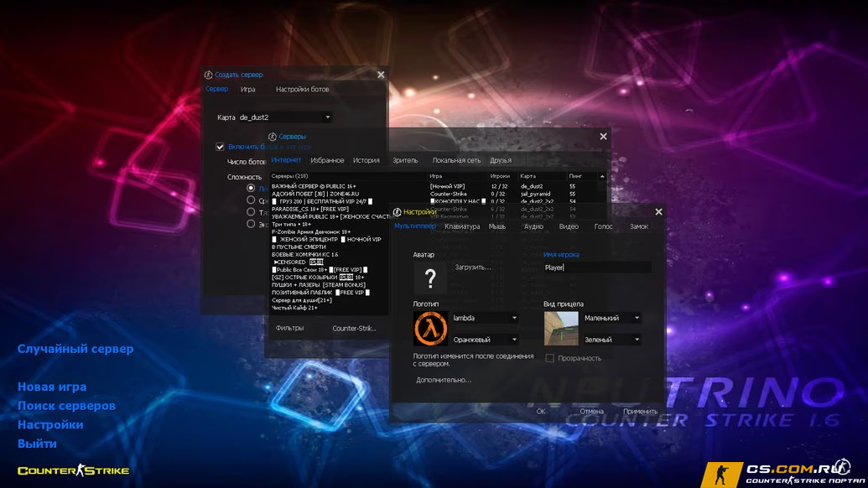Open the Дополнительно... advanced options
Viewport: 868px width, 488px height.
point(444,380)
